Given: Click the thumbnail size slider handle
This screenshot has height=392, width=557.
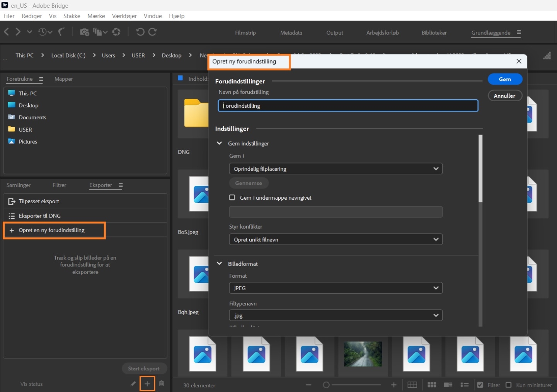Looking at the screenshot, I should pos(326,385).
